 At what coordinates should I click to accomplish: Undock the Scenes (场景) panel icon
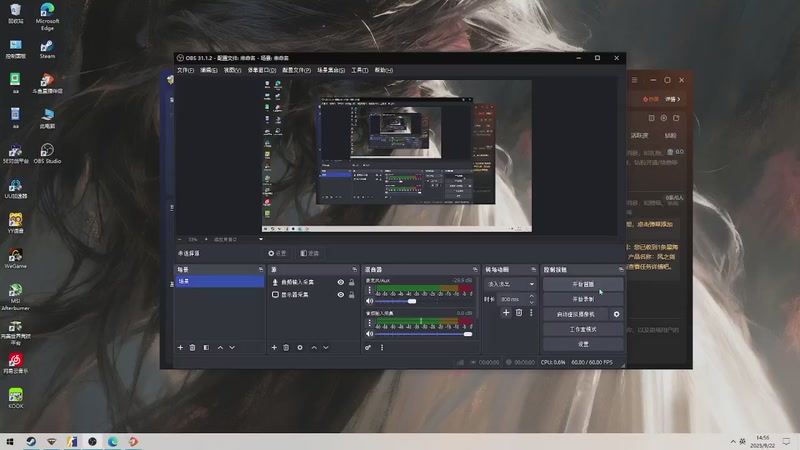(261, 269)
